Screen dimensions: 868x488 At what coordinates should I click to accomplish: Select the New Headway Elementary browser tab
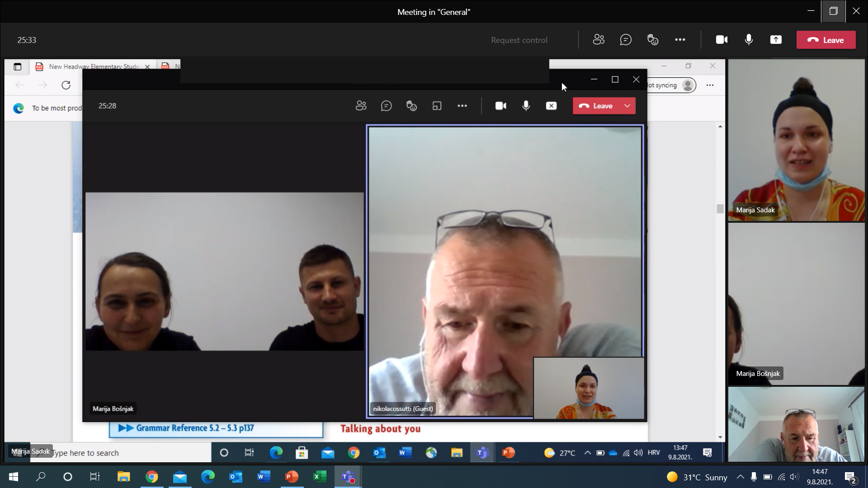pyautogui.click(x=94, y=66)
